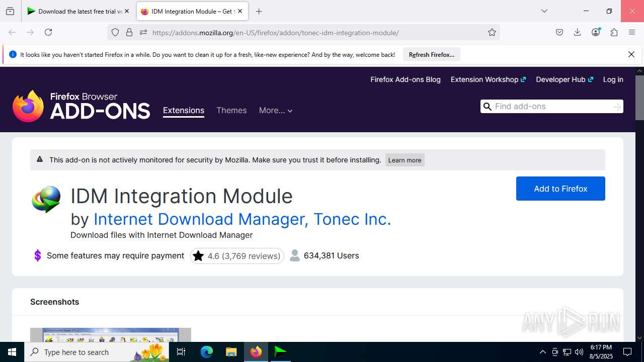Screen dimensions: 644x362
Task: Open the 4.6 (3,769 reviews) rating link
Action: pos(237,255)
